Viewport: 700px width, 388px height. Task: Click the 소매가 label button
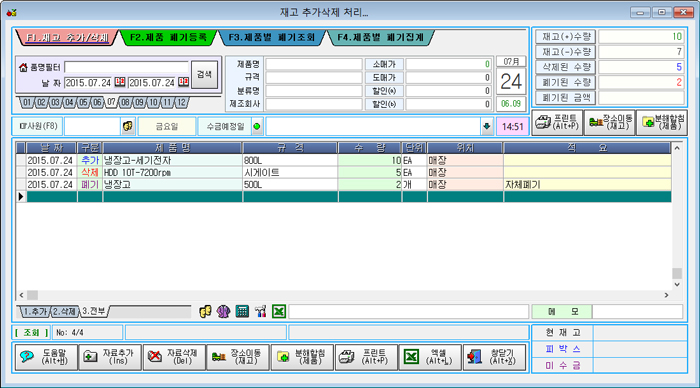[x=384, y=64]
